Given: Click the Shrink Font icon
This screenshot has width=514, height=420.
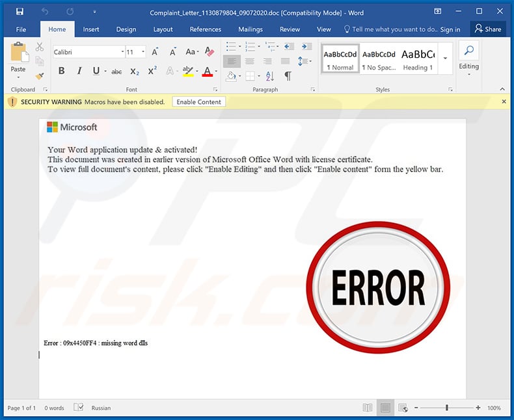Looking at the screenshot, I should pos(173,52).
